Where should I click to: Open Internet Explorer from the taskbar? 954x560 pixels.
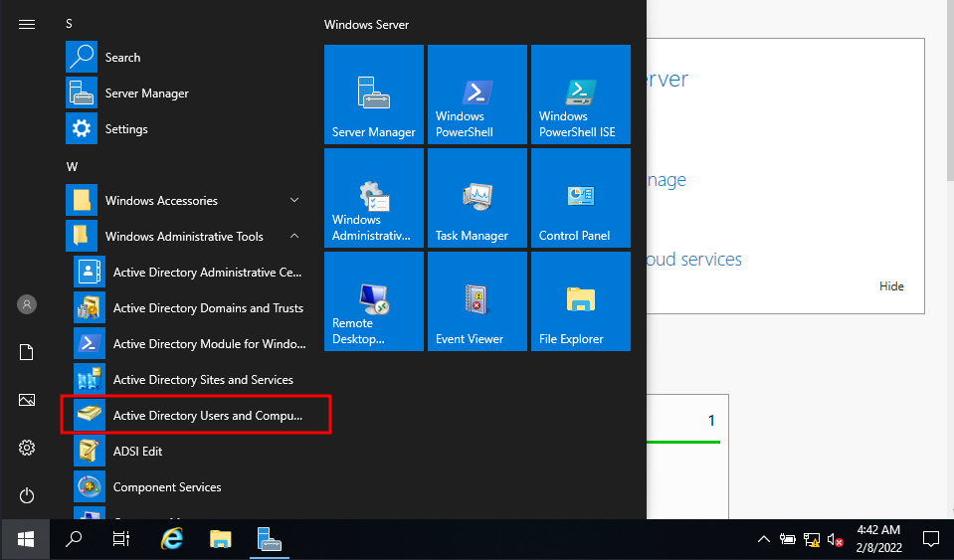[172, 539]
